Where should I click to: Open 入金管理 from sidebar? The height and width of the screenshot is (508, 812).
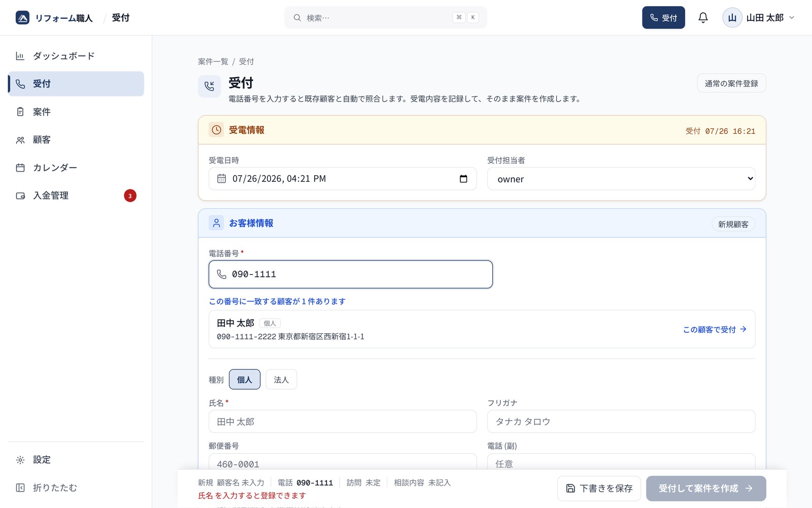76,196
